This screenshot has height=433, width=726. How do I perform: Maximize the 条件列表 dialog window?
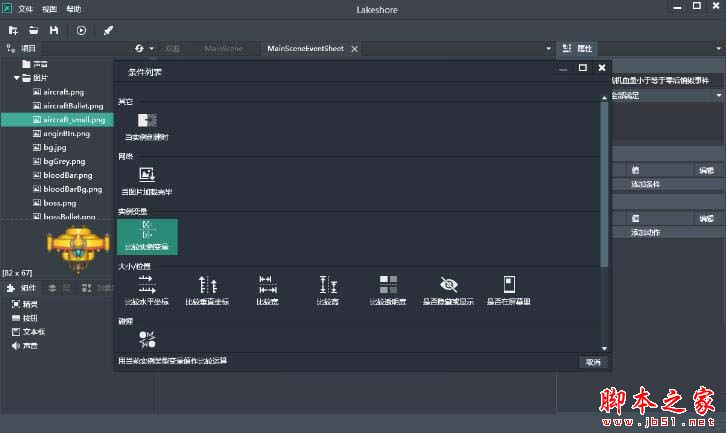tap(582, 68)
